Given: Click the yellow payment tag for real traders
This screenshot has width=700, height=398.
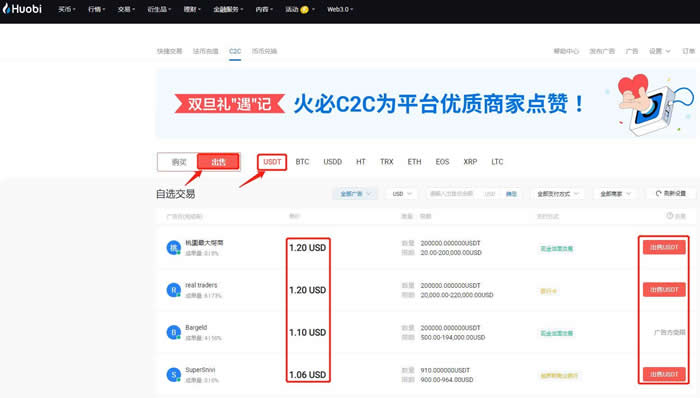Looking at the screenshot, I should point(548,291).
